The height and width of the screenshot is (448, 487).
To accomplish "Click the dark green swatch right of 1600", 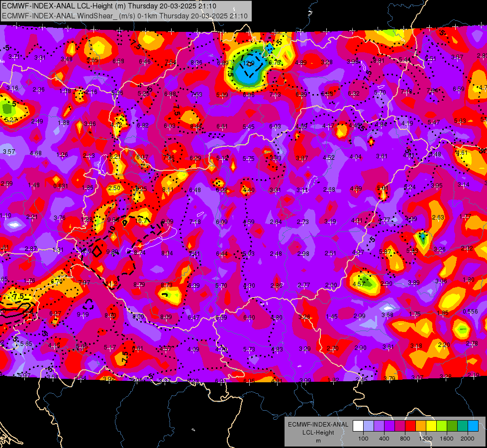I will (x=452, y=426).
